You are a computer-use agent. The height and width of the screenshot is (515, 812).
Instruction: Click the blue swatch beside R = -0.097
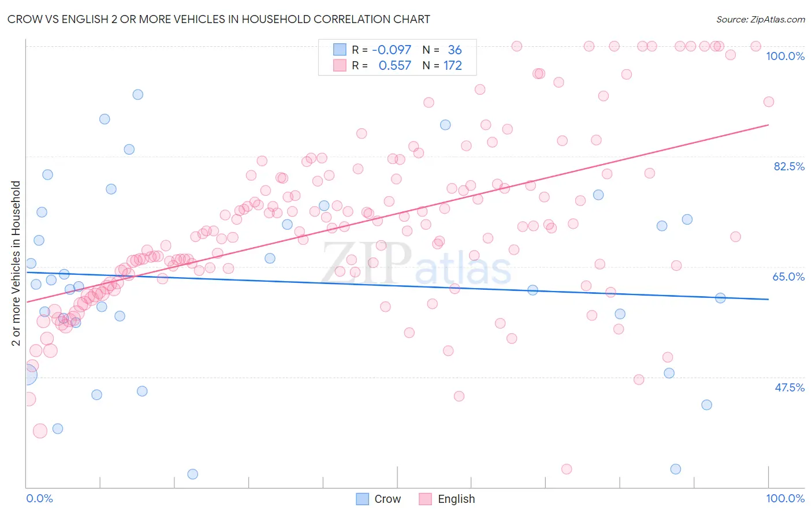pos(340,50)
